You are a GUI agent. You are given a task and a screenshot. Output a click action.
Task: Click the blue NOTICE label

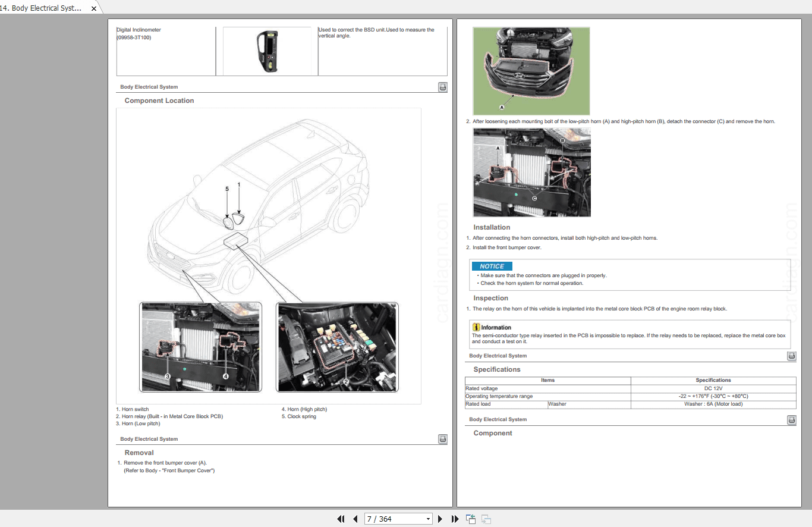pos(492,266)
